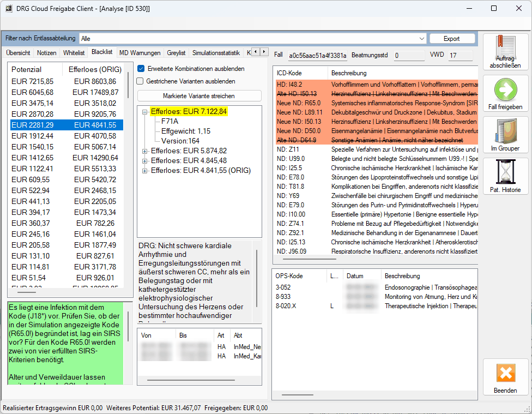Click the Fall ID input field
Image resolution: width=532 pixels, height=414 pixels.
pyautogui.click(x=317, y=55)
